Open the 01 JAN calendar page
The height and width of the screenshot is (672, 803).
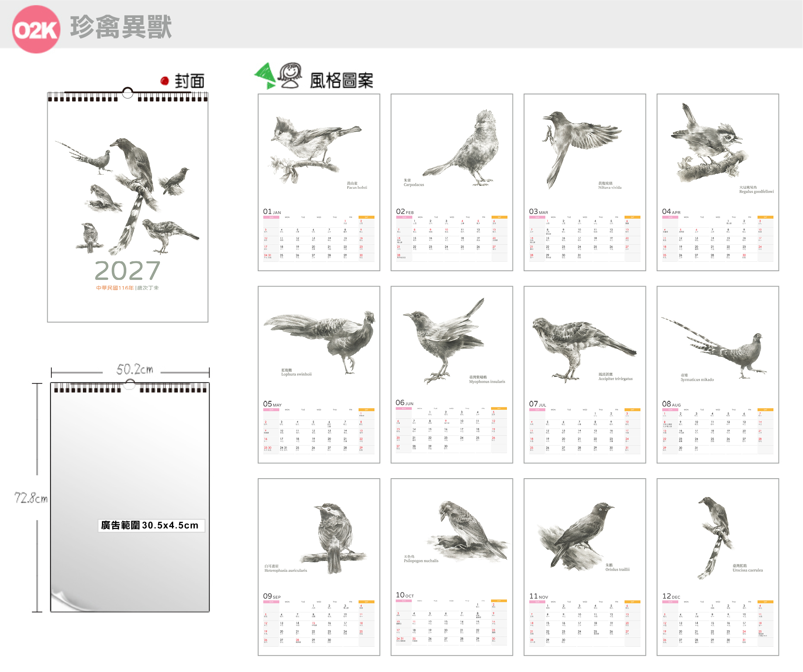coord(319,183)
